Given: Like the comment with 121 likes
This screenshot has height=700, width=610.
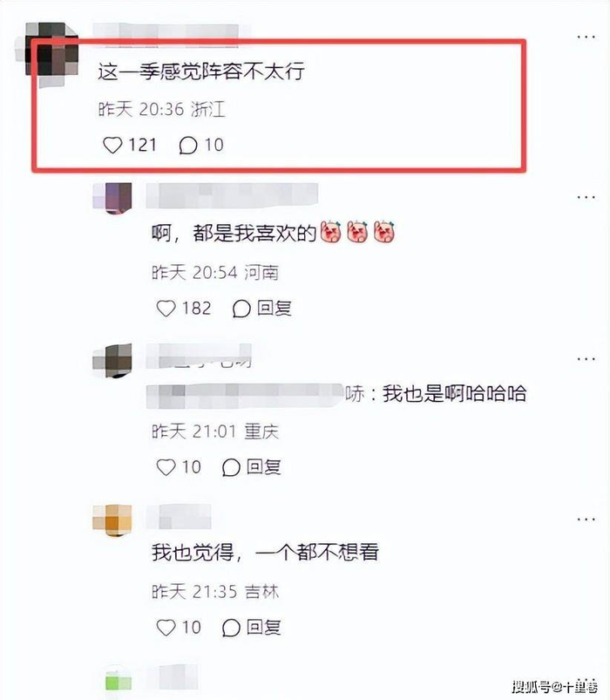Looking at the screenshot, I should click(112, 145).
